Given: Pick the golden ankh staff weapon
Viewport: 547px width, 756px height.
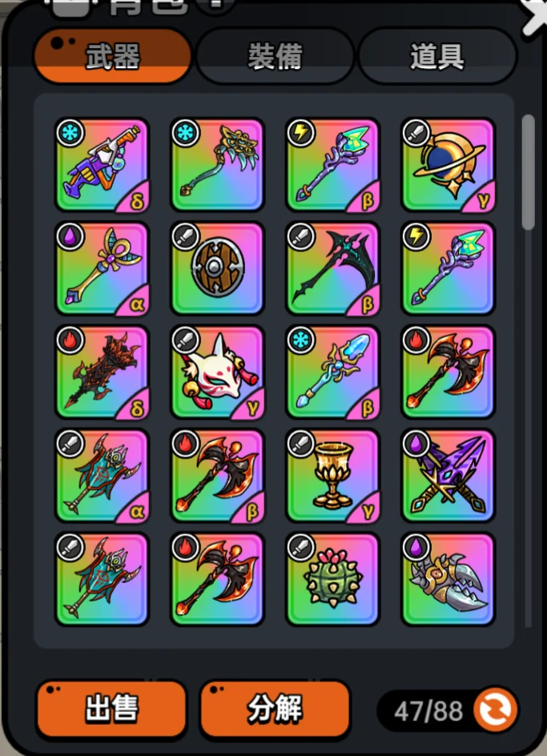Looking at the screenshot, I should pos(102,268).
